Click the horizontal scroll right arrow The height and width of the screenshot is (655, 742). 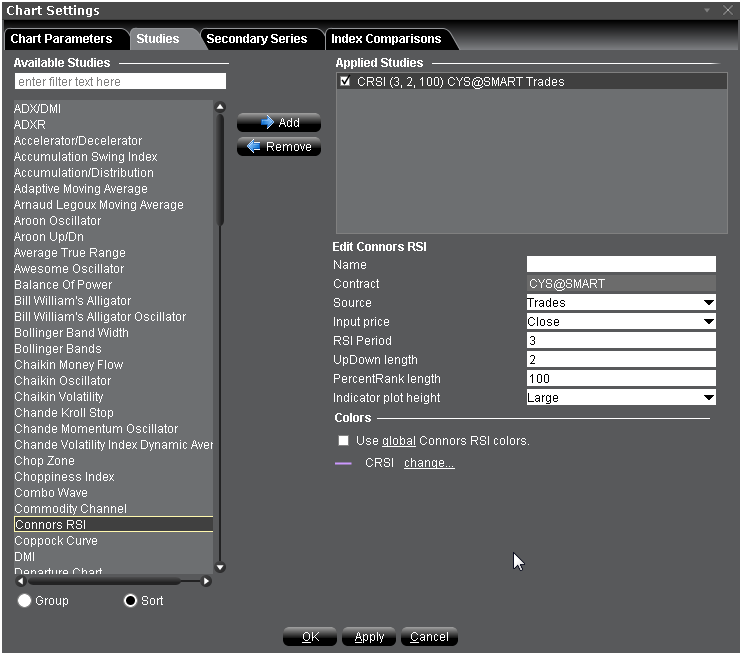click(x=207, y=581)
